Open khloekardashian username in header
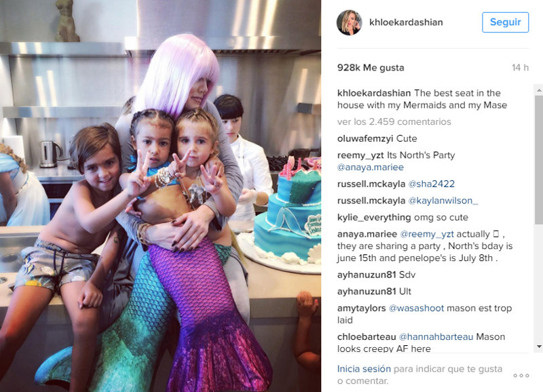543x392 pixels. pos(406,22)
